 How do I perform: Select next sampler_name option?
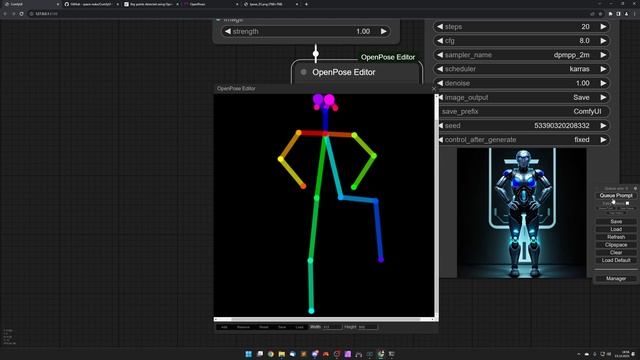[x=603, y=55]
